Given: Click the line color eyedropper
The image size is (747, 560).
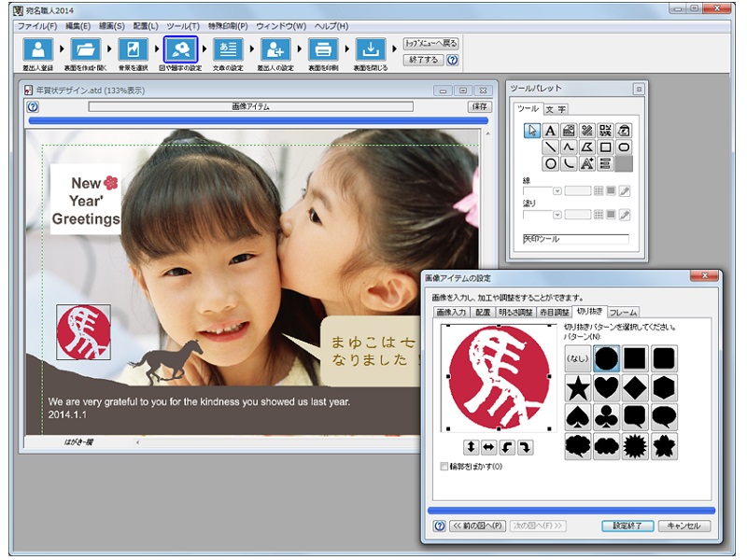Looking at the screenshot, I should (625, 190).
